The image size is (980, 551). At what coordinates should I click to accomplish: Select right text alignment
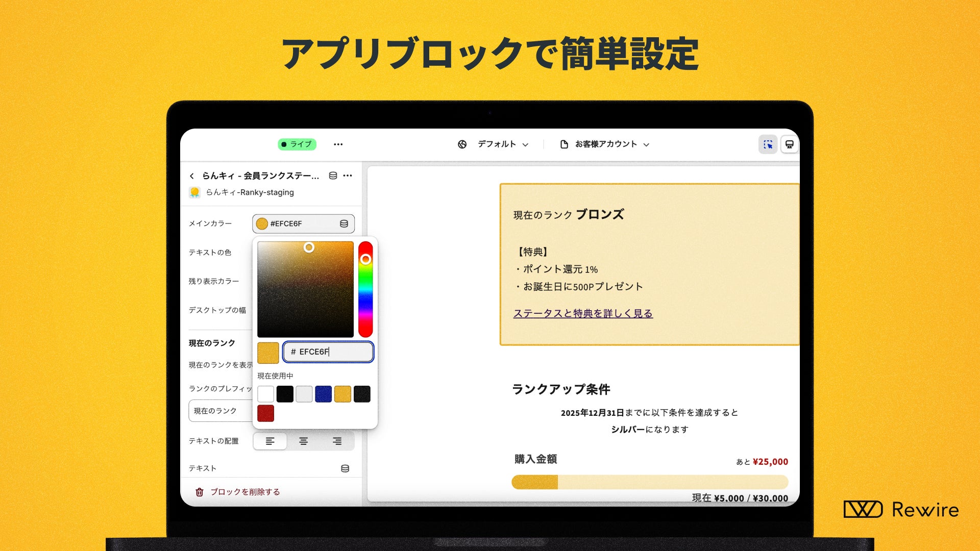(x=337, y=441)
